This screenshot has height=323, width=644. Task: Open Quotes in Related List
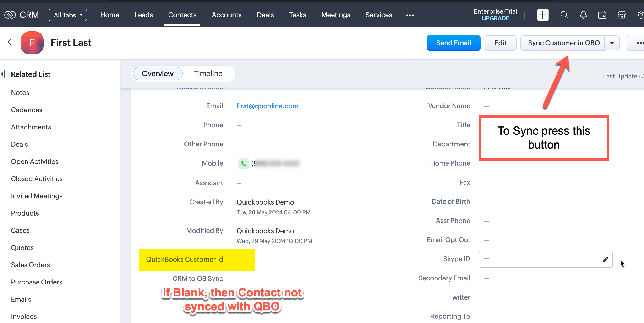22,248
